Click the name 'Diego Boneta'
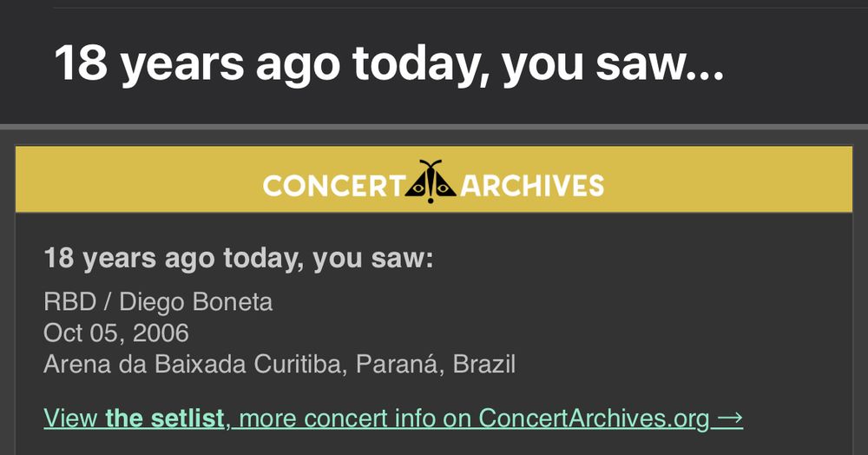This screenshot has height=455, width=868. (x=196, y=302)
